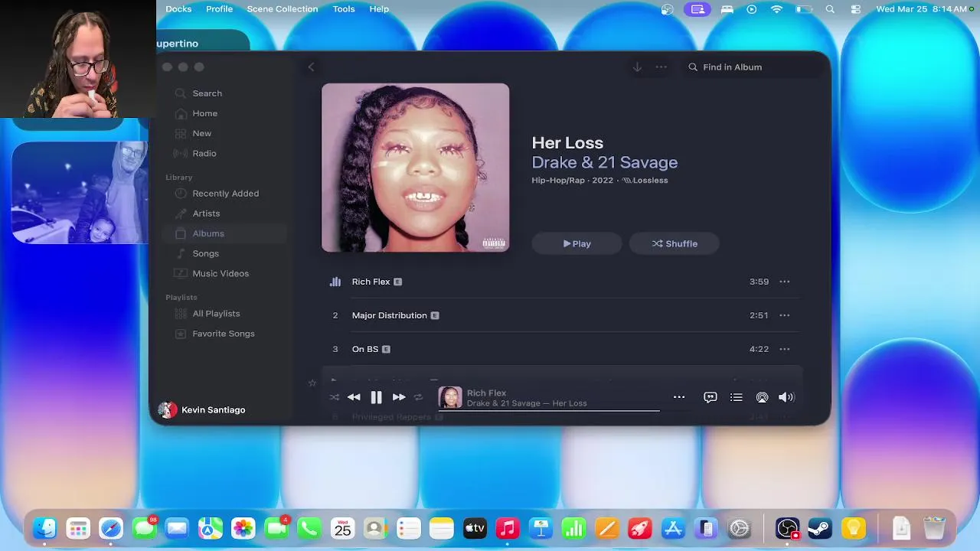This screenshot has height=551, width=980.
Task: Open Messages from the dock
Action: [144, 528]
